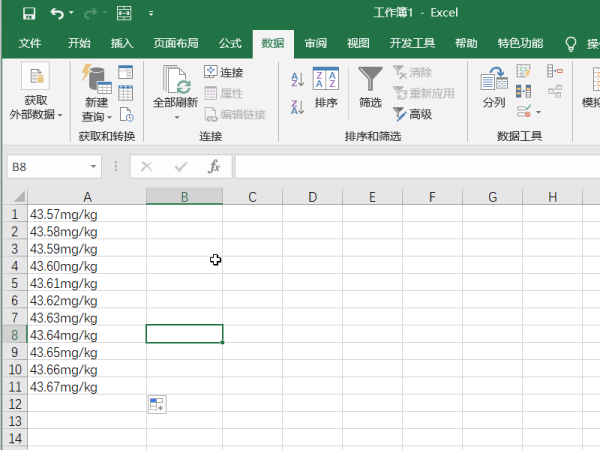Click the Sort A to Z ascending icon
The width and height of the screenshot is (600, 450).
(x=296, y=79)
